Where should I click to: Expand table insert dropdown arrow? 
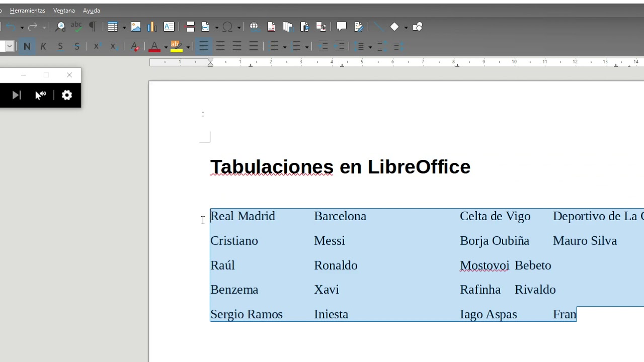(124, 27)
